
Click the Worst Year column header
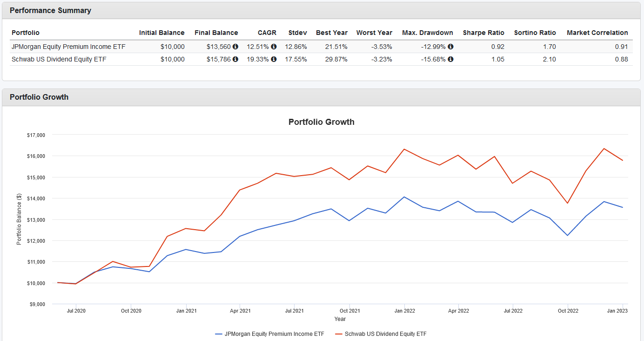click(x=374, y=33)
